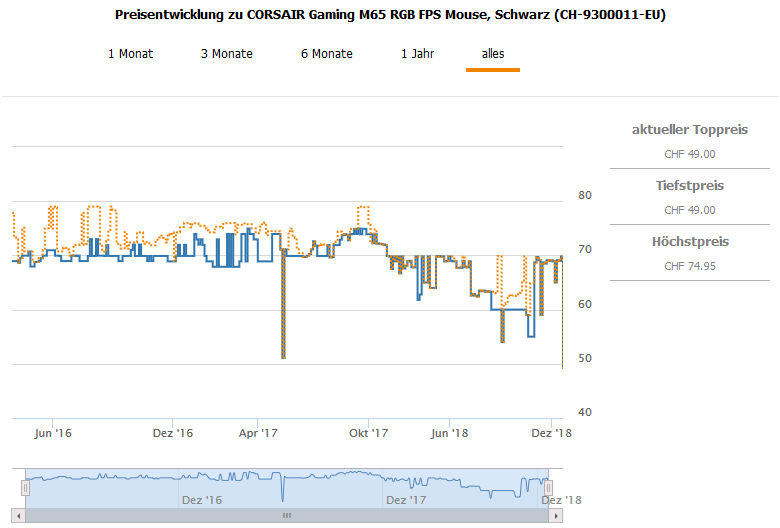The height and width of the screenshot is (528, 780).
Task: Click the CHF 49.00 value under Tiefstpreis
Action: coord(690,210)
